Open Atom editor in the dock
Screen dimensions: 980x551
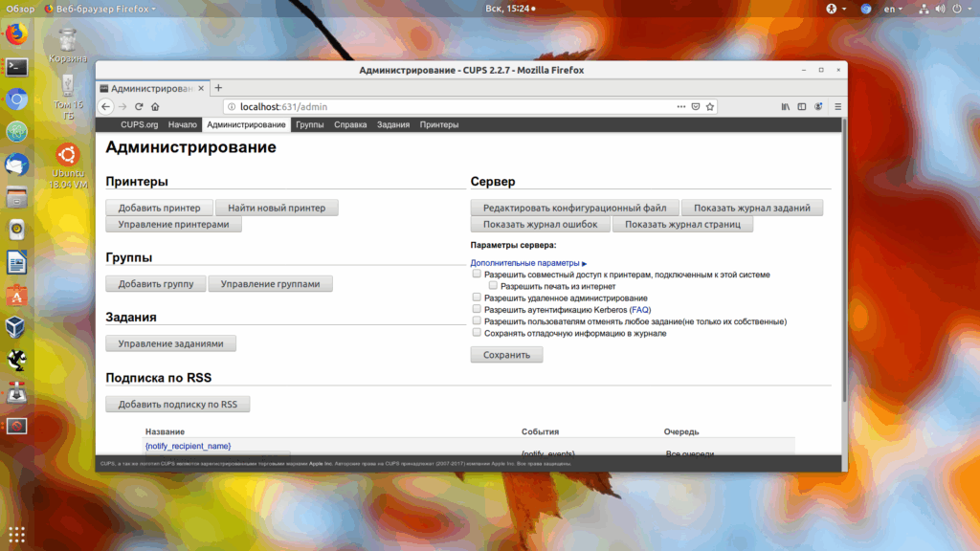coord(17,132)
